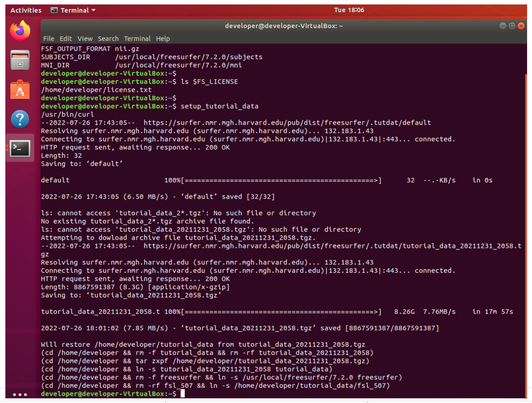Click the Terminal icon in dock
The height and width of the screenshot is (403, 532).
(x=20, y=148)
